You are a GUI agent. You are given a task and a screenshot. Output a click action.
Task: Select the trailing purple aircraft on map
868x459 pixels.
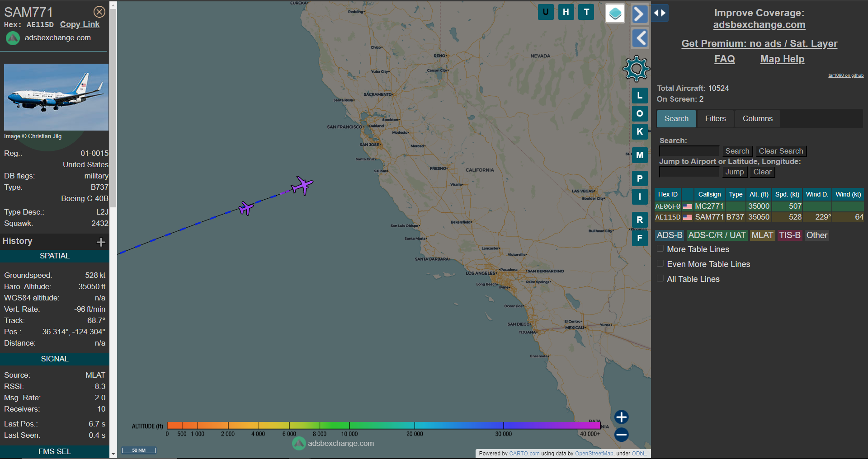(246, 208)
